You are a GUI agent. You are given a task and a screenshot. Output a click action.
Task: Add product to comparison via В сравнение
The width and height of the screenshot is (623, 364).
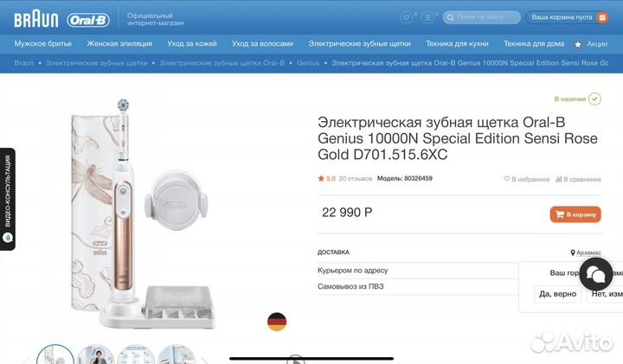tap(578, 179)
